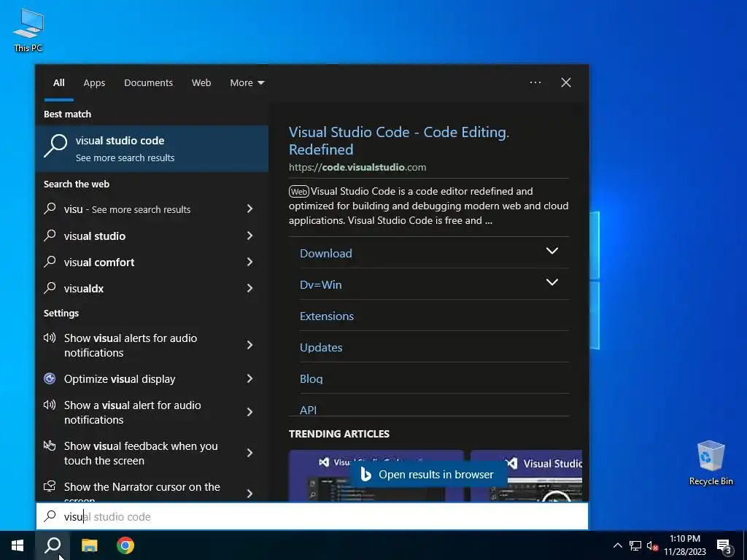Screen dimensions: 747x560
Task: Open the network status tray icon
Action: point(635,545)
